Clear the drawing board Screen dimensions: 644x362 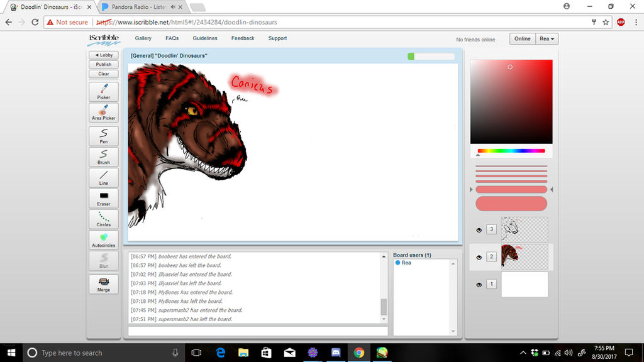[x=104, y=74]
